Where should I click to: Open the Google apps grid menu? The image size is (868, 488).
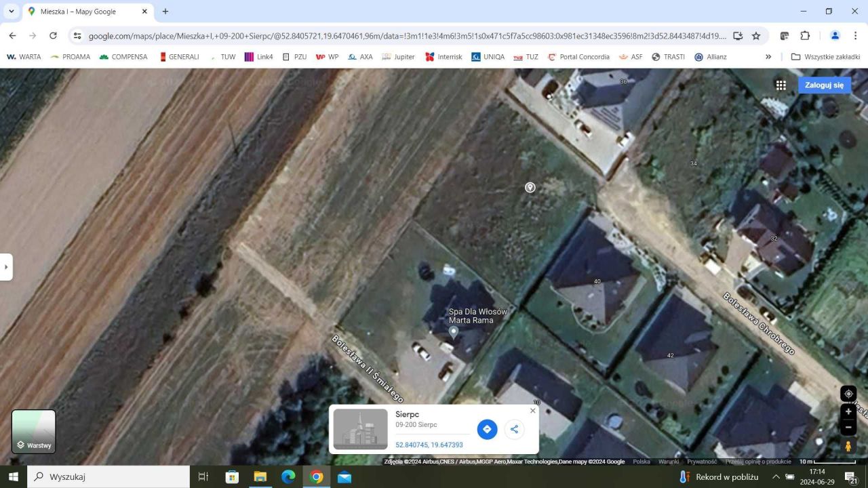click(x=781, y=85)
